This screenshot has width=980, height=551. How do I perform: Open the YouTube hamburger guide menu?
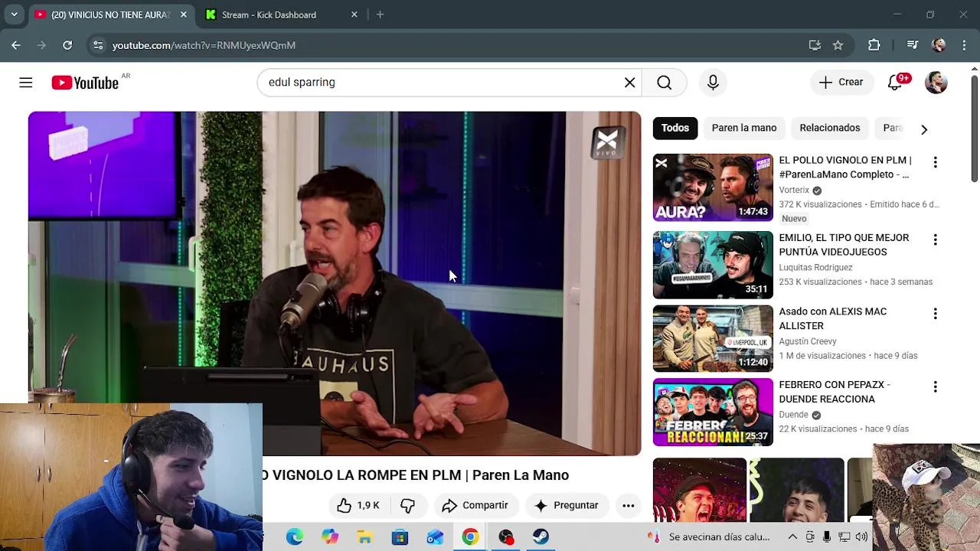[x=26, y=83]
